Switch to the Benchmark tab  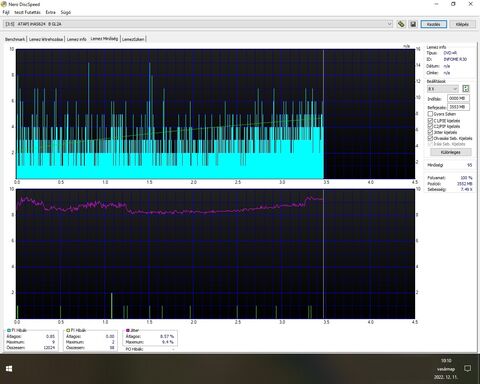[x=15, y=39]
